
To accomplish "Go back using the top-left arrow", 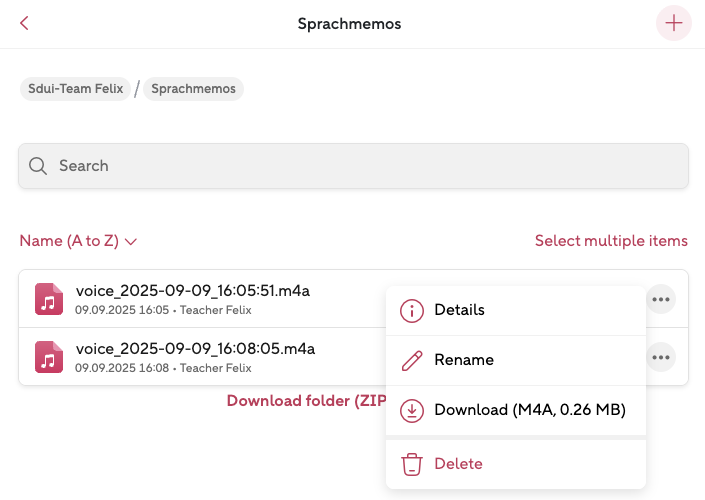I will tap(24, 23).
